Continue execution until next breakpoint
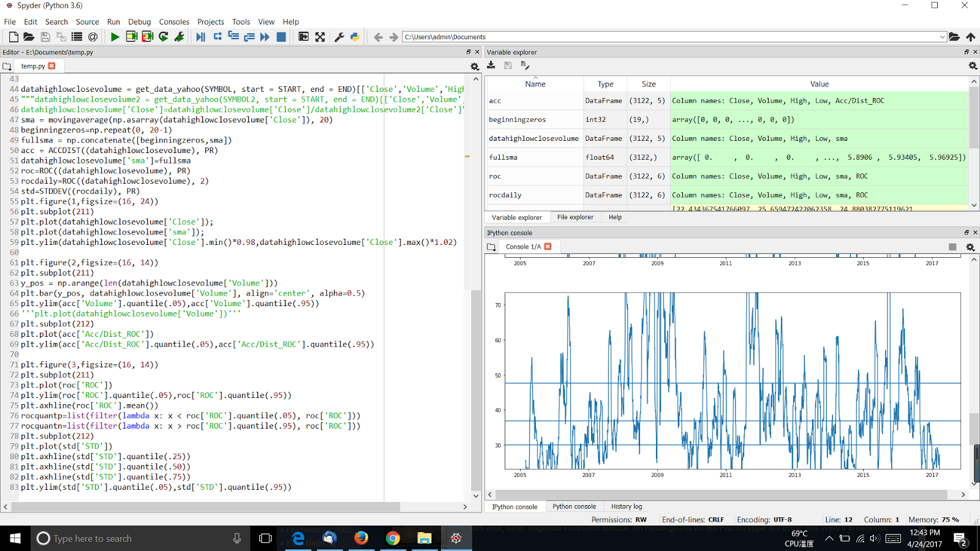Viewport: 980px width, 551px height. pyautogui.click(x=265, y=37)
